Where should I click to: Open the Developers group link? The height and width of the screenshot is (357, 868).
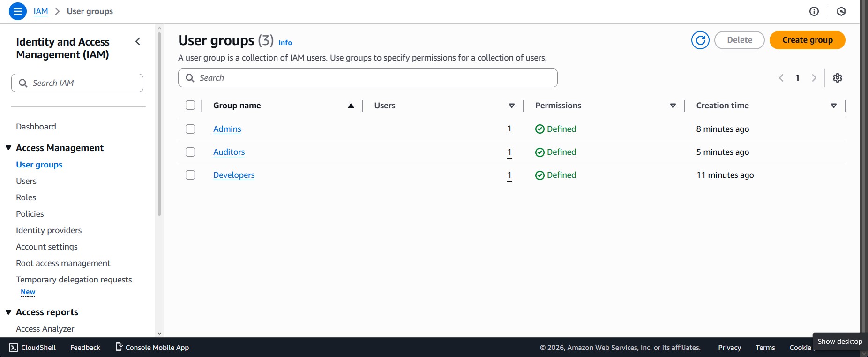(x=234, y=175)
